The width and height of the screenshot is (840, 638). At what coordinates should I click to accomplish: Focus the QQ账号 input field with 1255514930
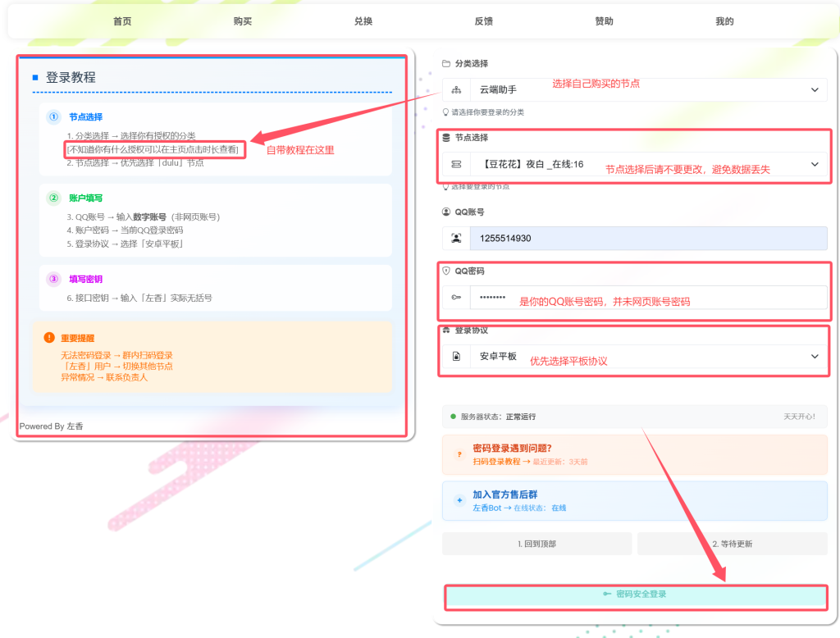[x=648, y=239]
